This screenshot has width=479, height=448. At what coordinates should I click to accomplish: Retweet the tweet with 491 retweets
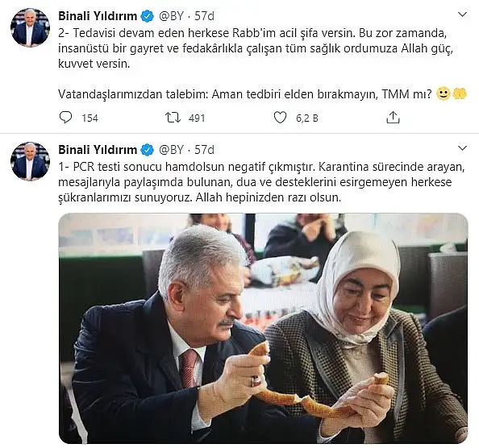pos(173,118)
